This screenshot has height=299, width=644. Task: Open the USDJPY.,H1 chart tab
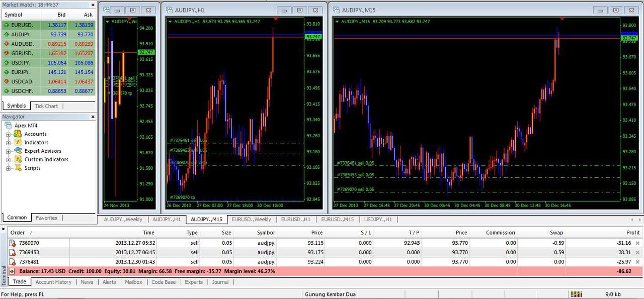pos(378,219)
